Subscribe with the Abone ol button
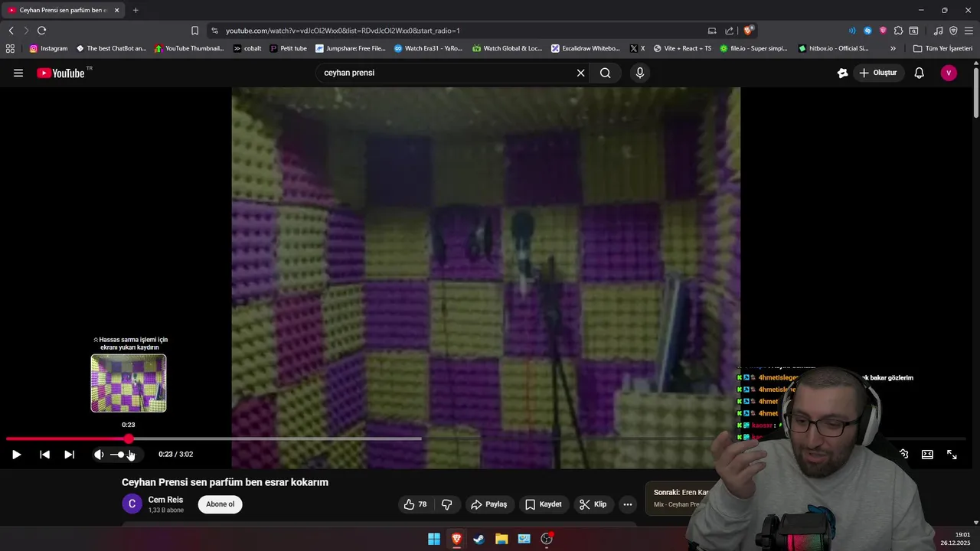 [x=220, y=504]
